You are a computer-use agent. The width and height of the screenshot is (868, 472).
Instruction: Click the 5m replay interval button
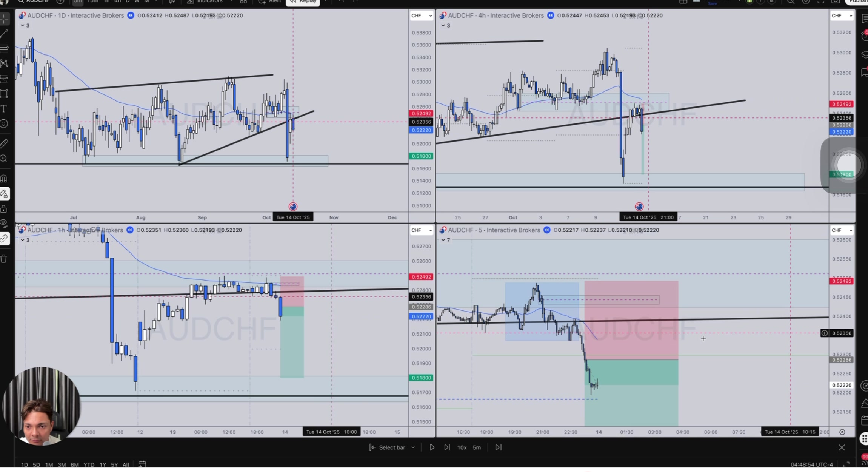pyautogui.click(x=477, y=447)
